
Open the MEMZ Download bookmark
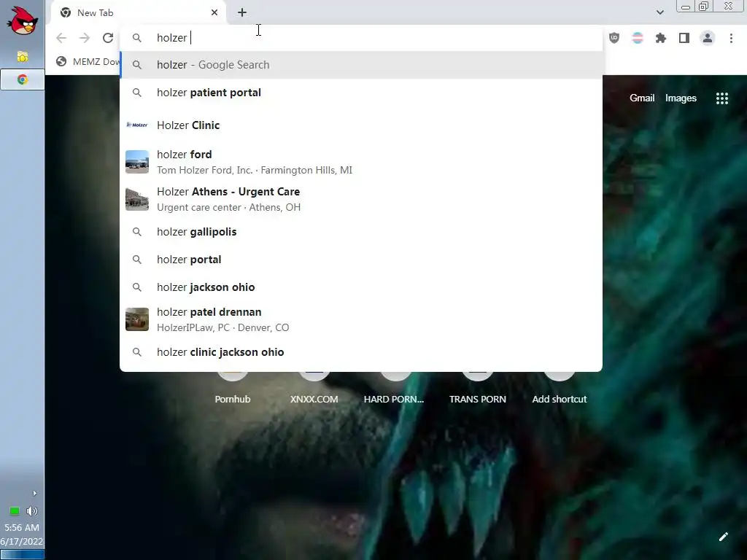88,61
